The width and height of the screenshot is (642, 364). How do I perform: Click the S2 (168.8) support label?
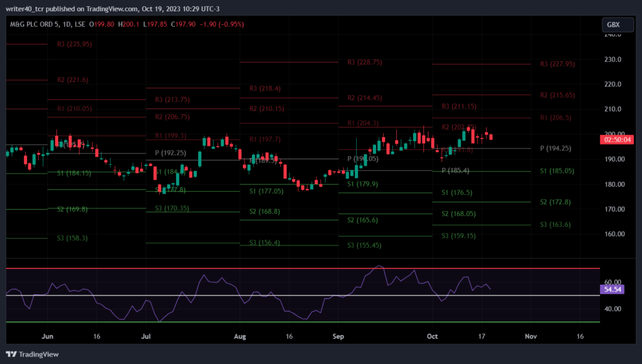click(x=265, y=212)
